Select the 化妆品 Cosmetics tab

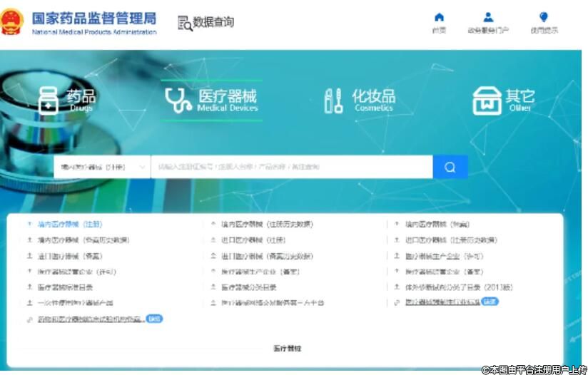click(373, 96)
